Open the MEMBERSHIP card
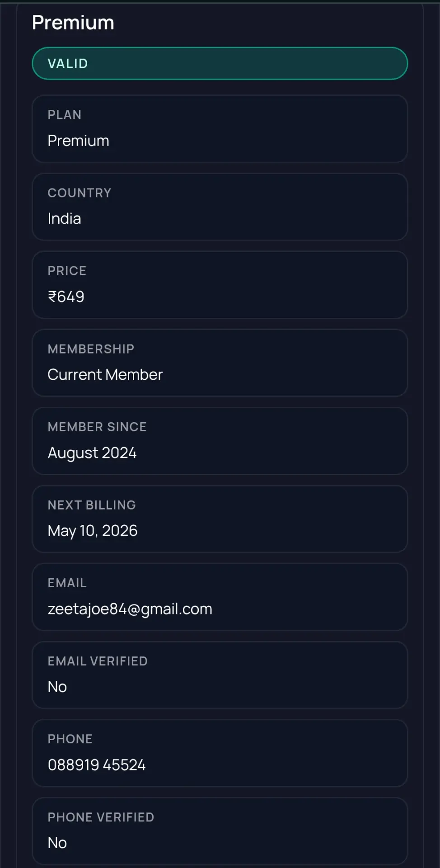 220,363
